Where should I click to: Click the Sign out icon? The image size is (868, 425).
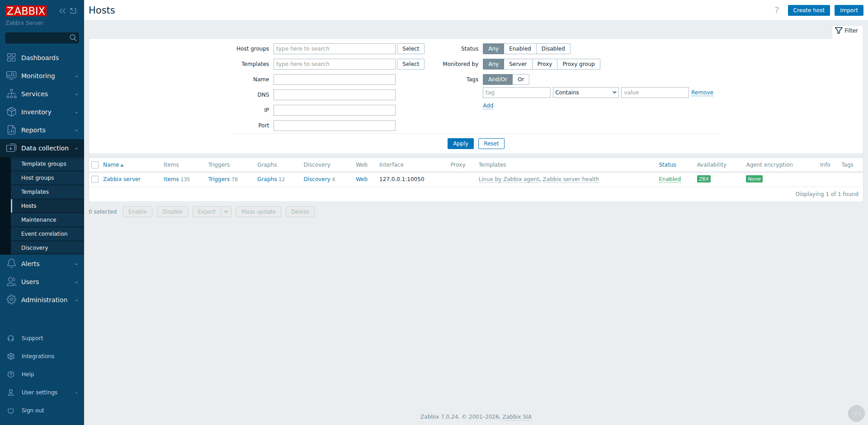tap(10, 411)
